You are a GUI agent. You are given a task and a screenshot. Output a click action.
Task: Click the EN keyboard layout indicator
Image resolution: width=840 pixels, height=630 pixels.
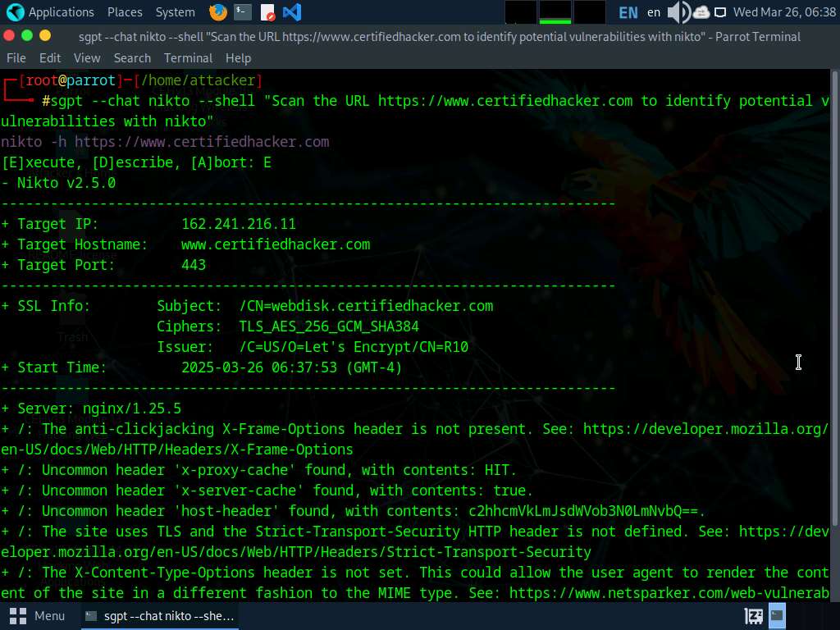[x=628, y=12]
